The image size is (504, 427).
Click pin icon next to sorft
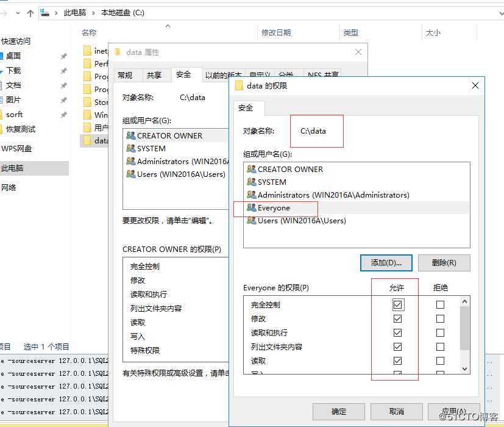pos(63,115)
